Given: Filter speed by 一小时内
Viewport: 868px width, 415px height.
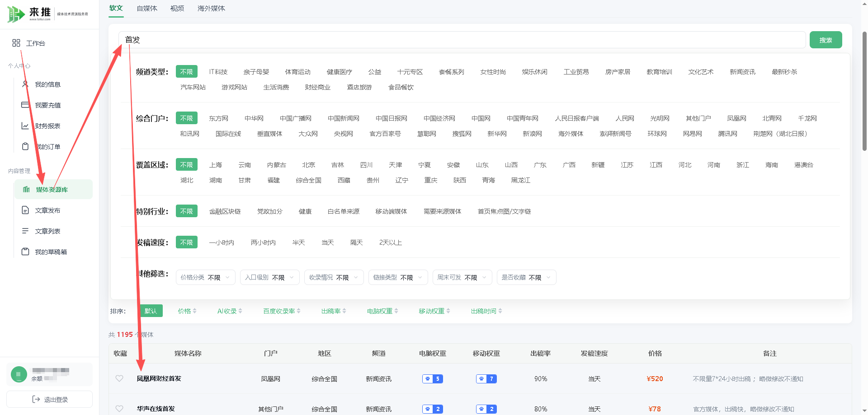Looking at the screenshot, I should (222, 242).
